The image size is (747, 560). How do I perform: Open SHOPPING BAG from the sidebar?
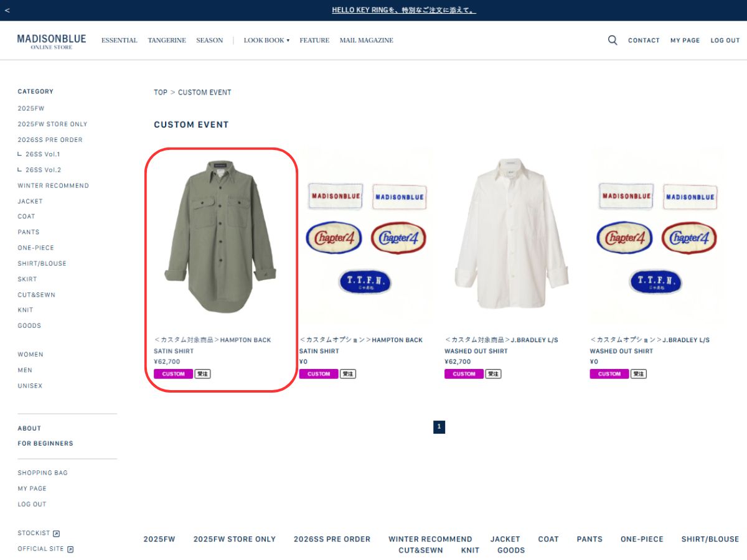[42, 473]
